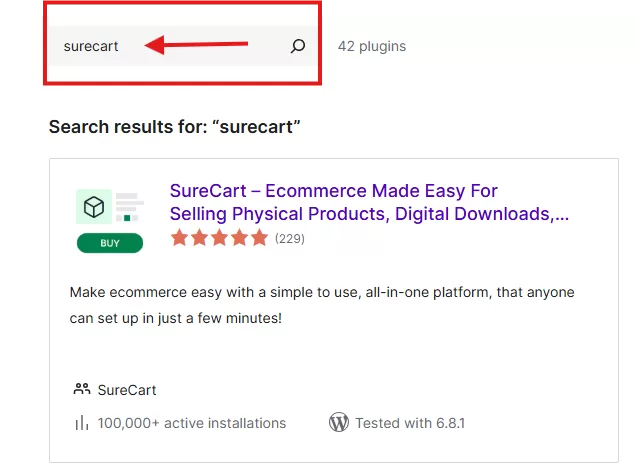
Task: Click the second rating star
Action: coord(200,238)
